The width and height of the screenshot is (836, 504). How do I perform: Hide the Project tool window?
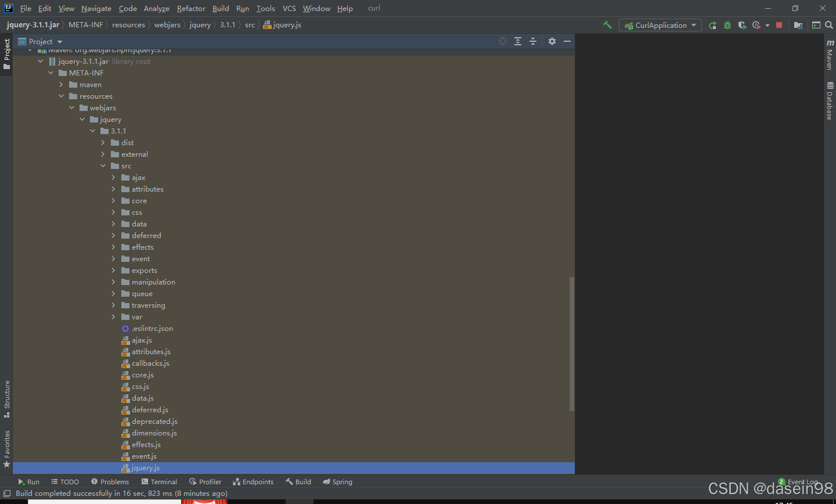(567, 41)
